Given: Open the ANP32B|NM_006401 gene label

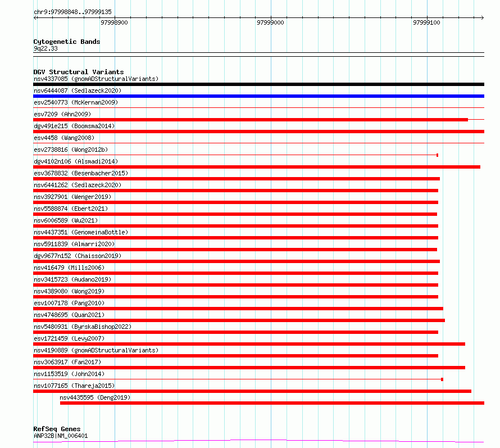Looking at the screenshot, I should [61, 436].
